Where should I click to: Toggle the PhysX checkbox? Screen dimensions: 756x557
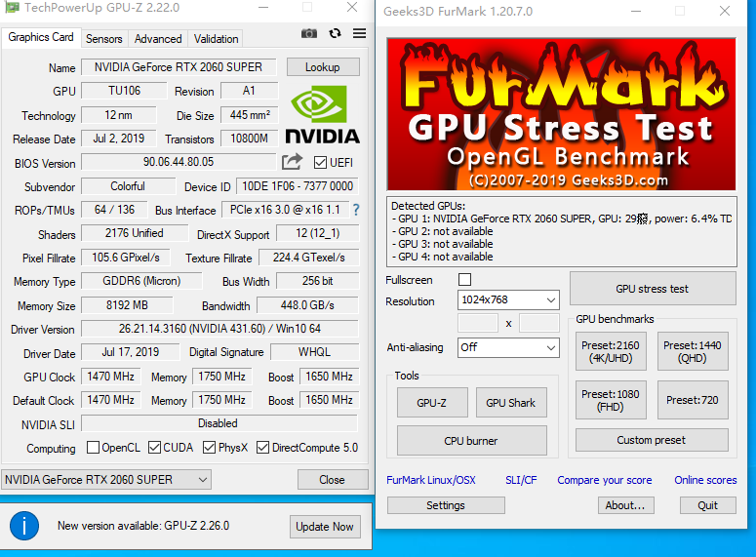tap(210, 448)
